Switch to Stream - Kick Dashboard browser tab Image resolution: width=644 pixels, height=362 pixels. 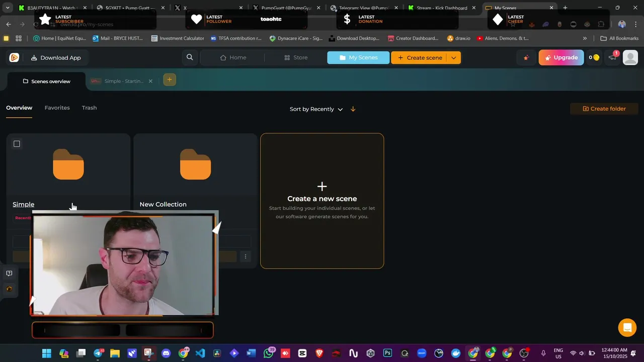coord(441,8)
